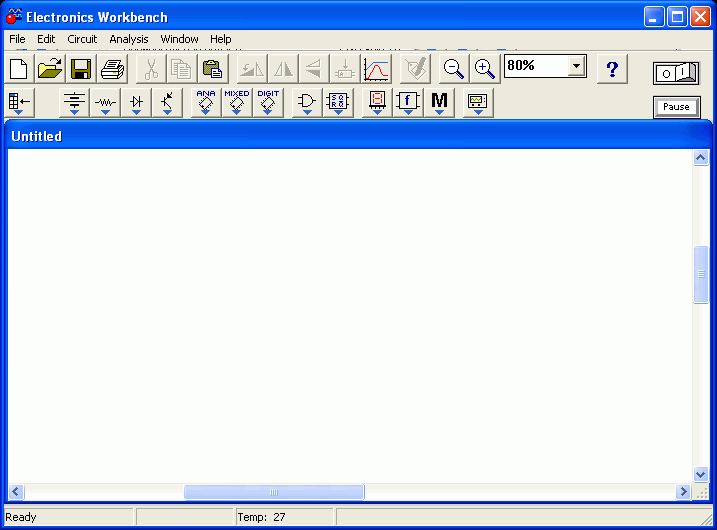Minimize the Electronics Workbench window
717x530 pixels.
coord(654,17)
